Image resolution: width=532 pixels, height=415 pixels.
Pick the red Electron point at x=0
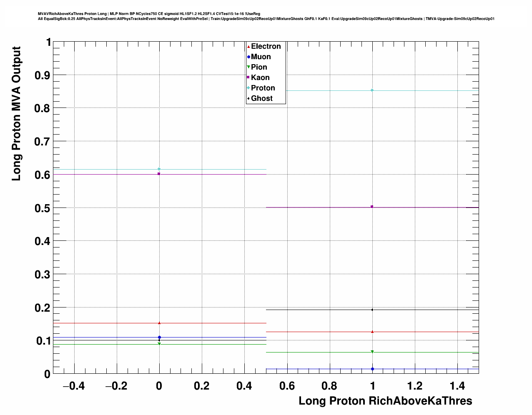point(159,323)
